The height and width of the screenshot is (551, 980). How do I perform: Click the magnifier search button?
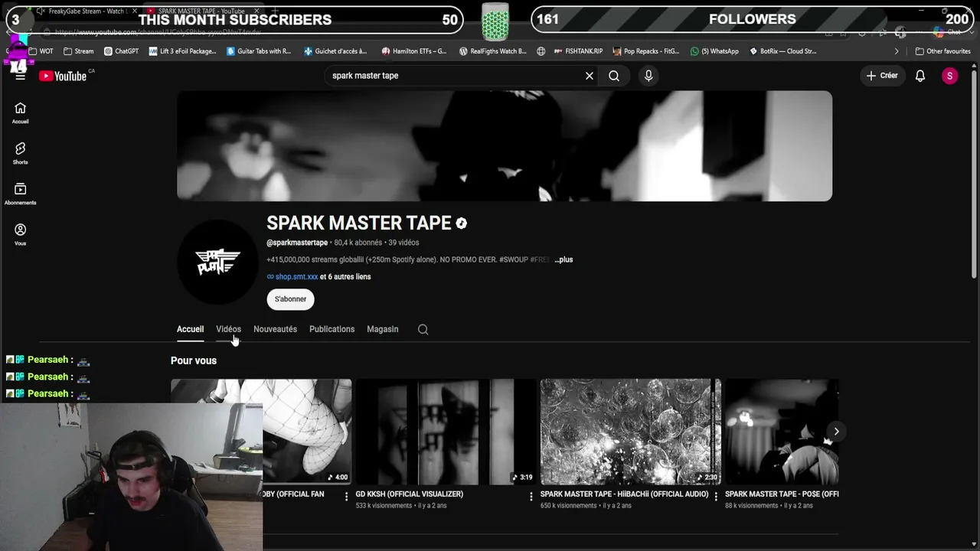pyautogui.click(x=614, y=76)
